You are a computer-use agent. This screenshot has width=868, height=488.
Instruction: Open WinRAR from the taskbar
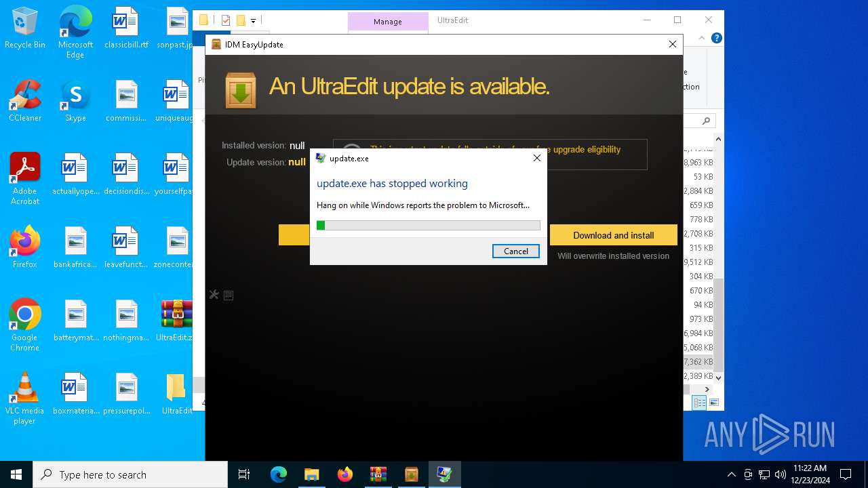click(x=378, y=474)
